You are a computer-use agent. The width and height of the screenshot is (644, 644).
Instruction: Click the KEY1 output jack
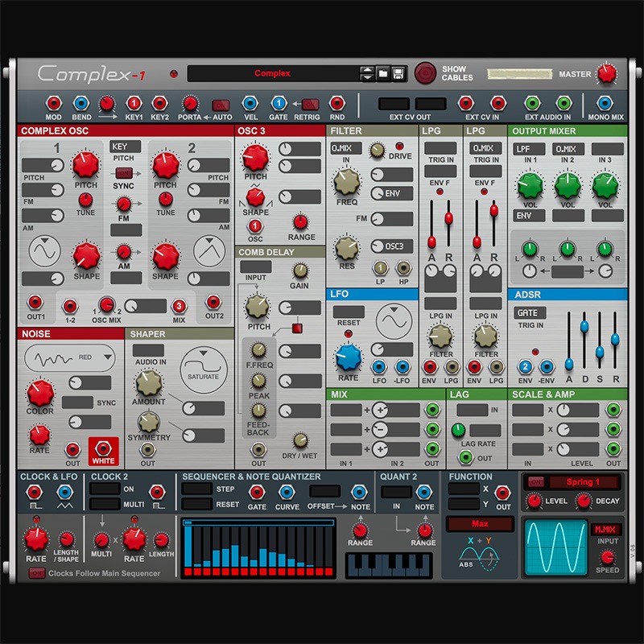point(134,104)
